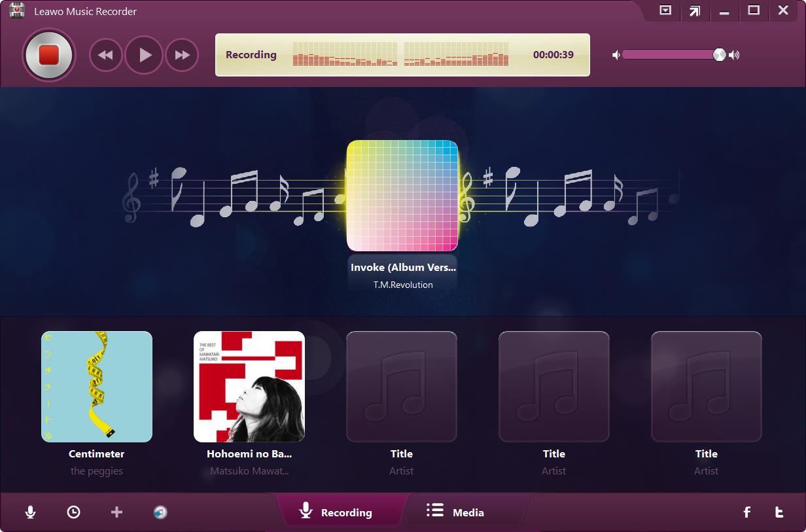The width and height of the screenshot is (806, 532).
Task: Click the loud speaker icon at slider end
Action: pyautogui.click(x=734, y=55)
